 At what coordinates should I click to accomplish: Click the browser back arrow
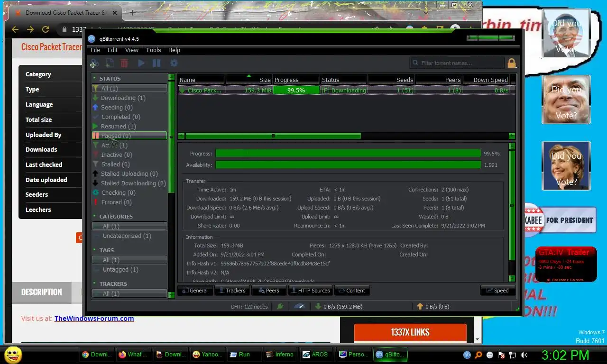[15, 29]
